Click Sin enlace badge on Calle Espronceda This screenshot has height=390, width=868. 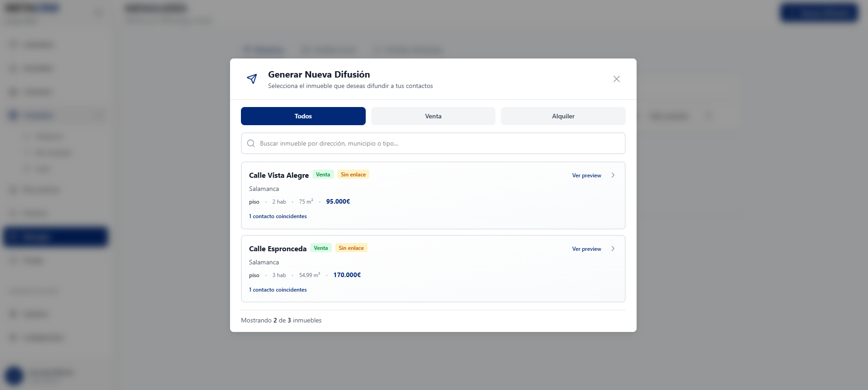(351, 248)
